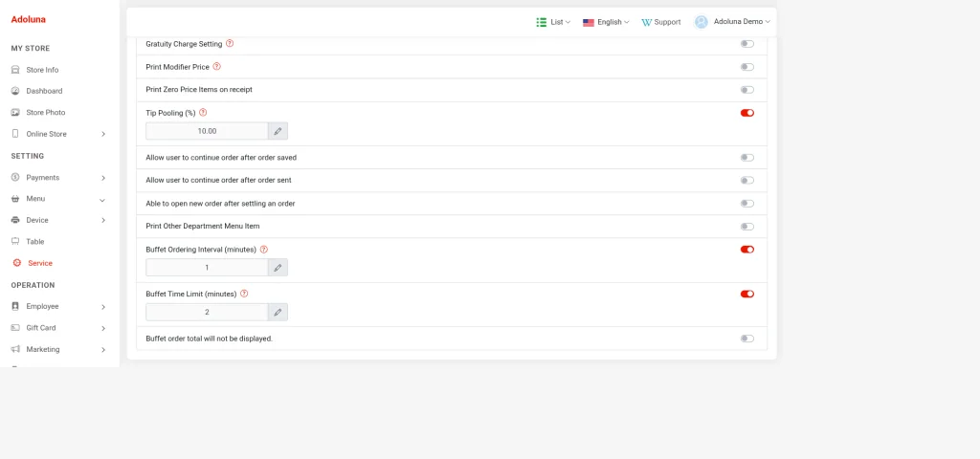The image size is (980, 459).
Task: Click the Support W logo icon
Action: [x=646, y=22]
